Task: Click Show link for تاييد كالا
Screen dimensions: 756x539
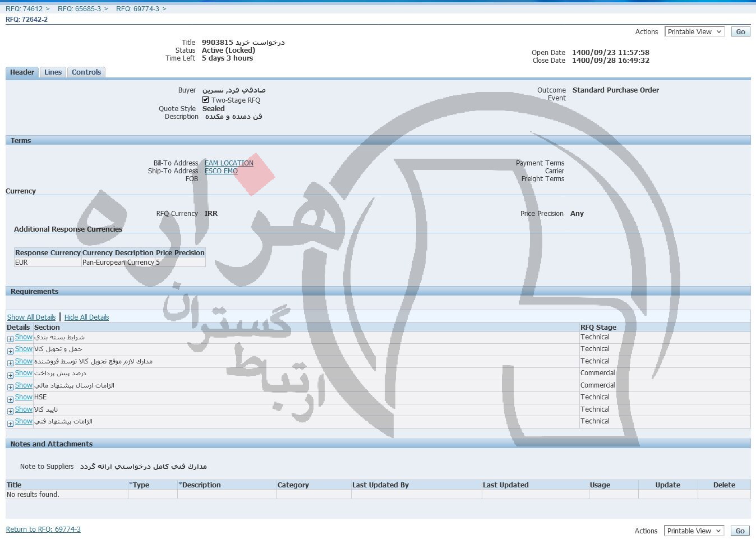Action: click(24, 409)
